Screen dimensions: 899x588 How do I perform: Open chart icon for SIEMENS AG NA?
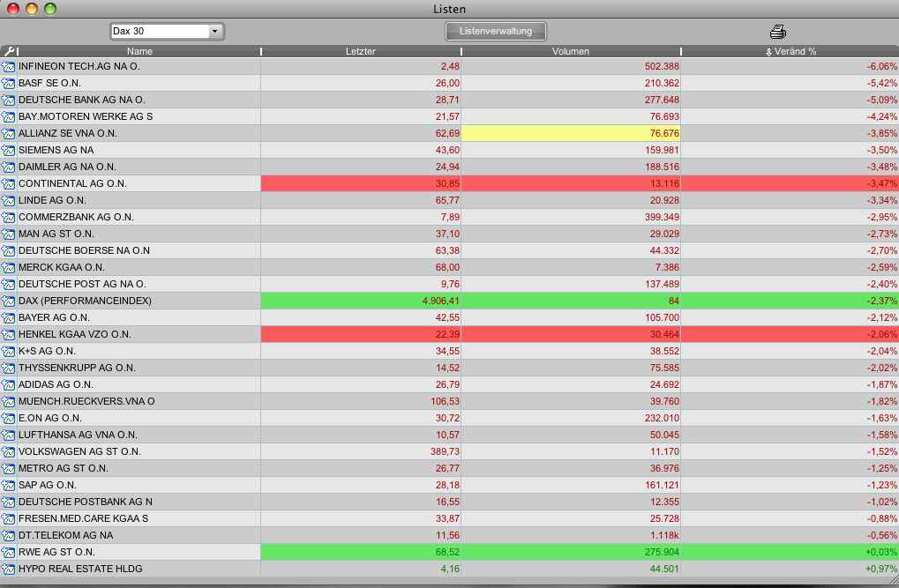point(9,151)
